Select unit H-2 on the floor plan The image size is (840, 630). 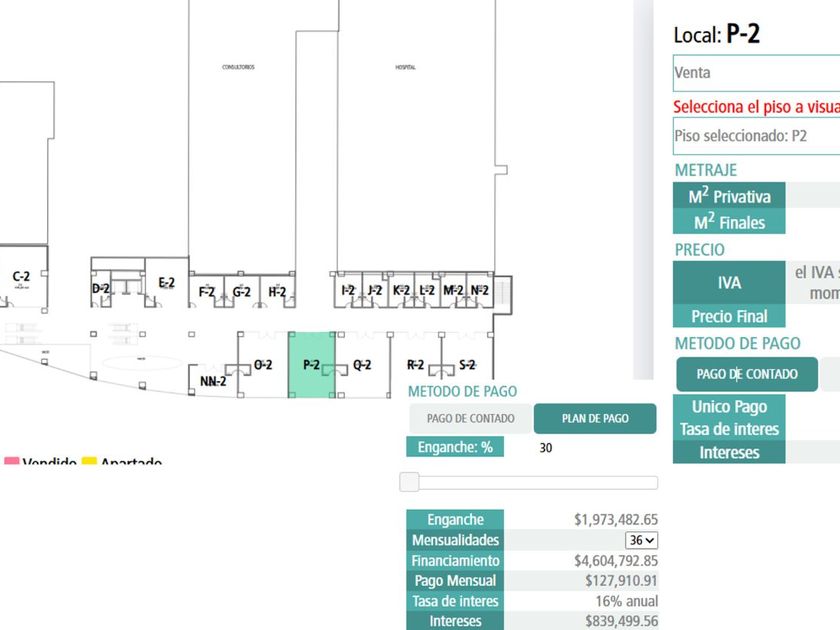[x=277, y=292]
